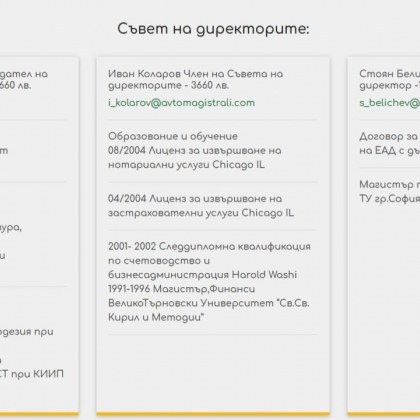Screen dimensions: 420x420
Task: Click the 08/2004 notary license entry
Action: coord(195,157)
